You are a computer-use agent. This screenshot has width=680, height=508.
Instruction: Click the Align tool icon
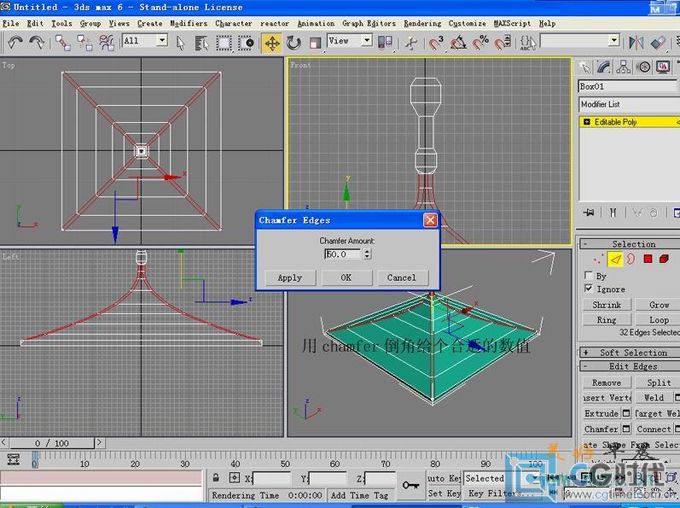[658, 43]
